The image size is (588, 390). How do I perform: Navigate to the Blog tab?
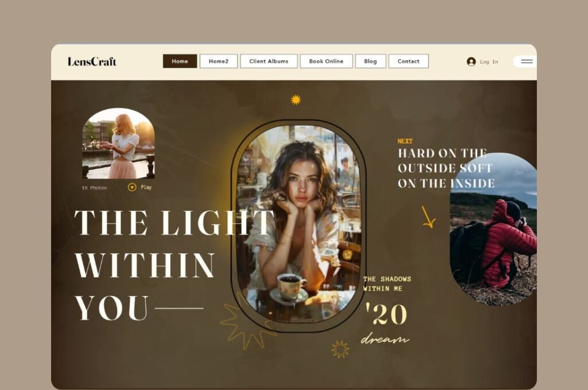click(x=370, y=61)
